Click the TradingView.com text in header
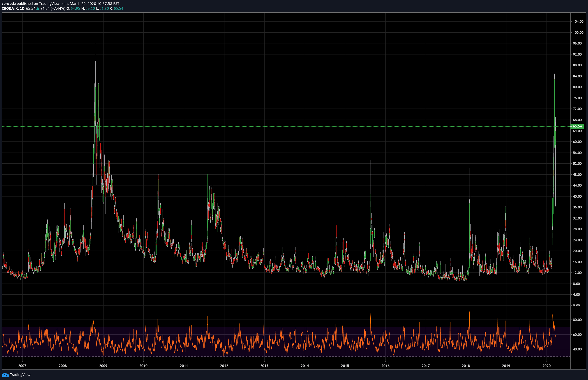 (x=53, y=3)
